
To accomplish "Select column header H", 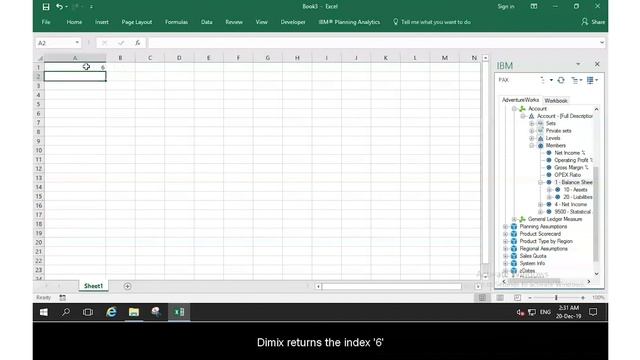I will [297, 58].
